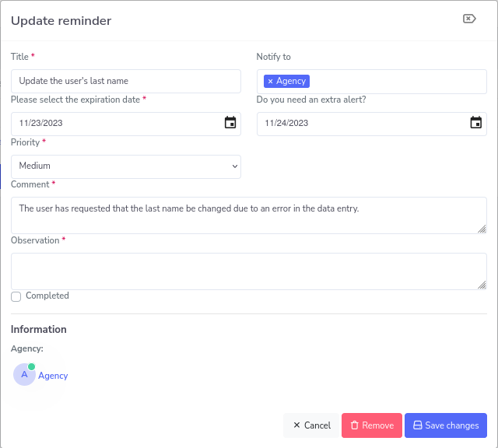Click the Save changes button
498x448 pixels.
point(446,425)
